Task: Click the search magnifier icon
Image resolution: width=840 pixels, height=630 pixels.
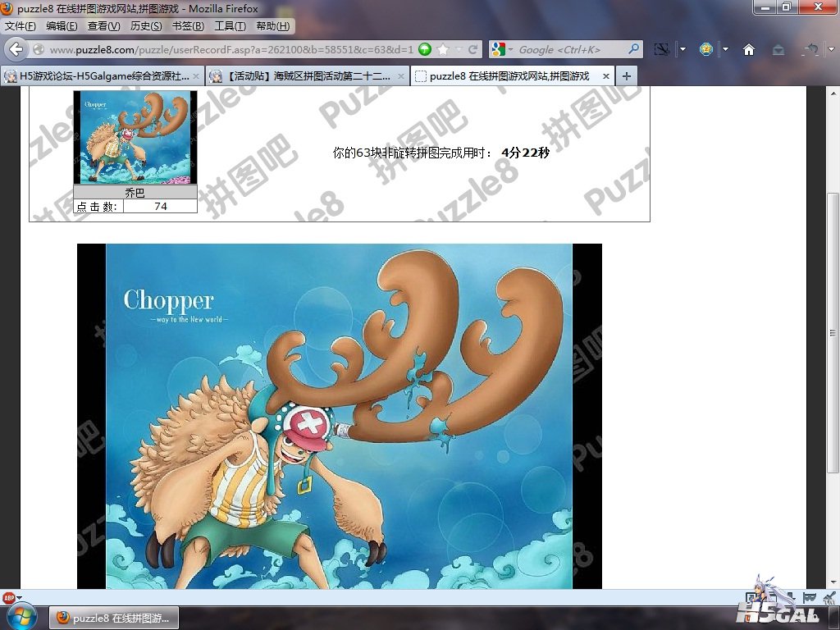Action: (x=632, y=49)
